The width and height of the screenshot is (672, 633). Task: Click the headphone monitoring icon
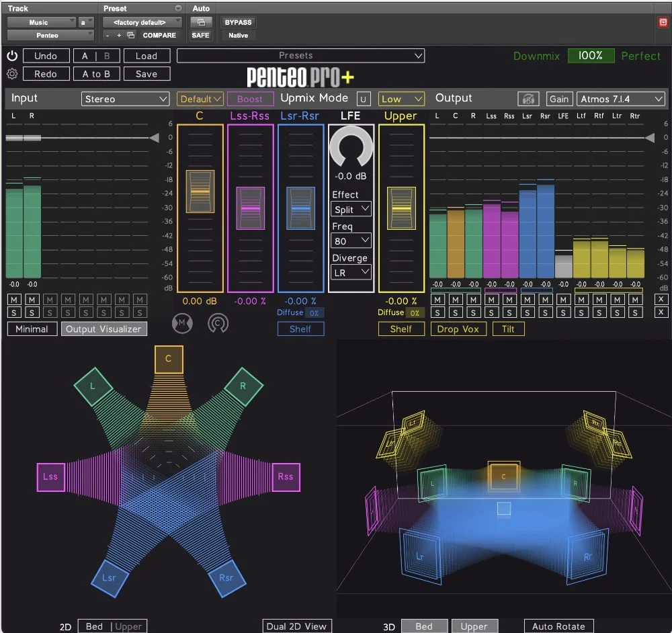[528, 99]
